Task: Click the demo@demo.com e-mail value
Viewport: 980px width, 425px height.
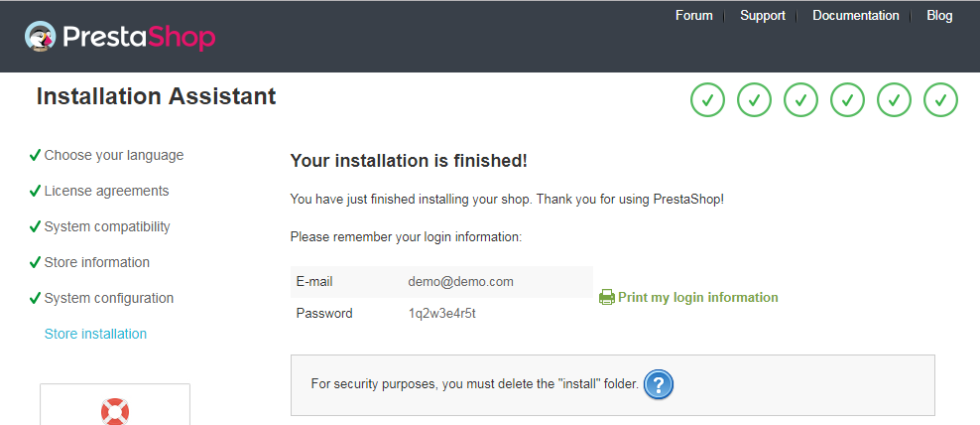Action: tap(460, 282)
